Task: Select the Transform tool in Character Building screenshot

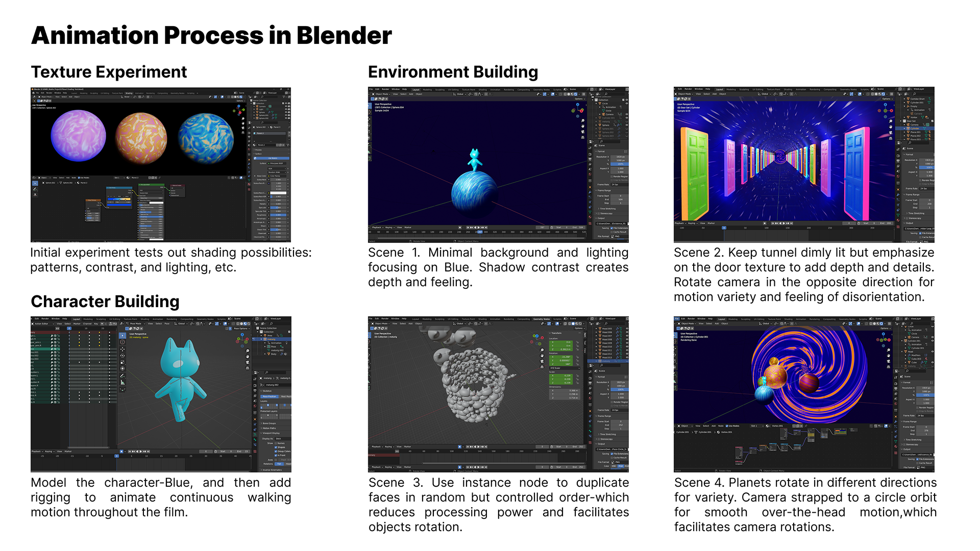Action: pyautogui.click(x=122, y=368)
